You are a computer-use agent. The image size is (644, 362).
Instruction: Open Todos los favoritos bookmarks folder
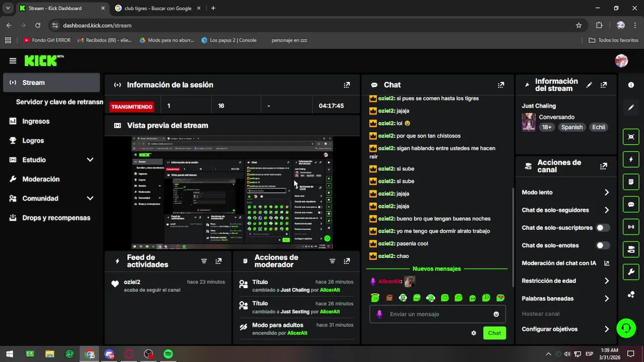pos(614,40)
